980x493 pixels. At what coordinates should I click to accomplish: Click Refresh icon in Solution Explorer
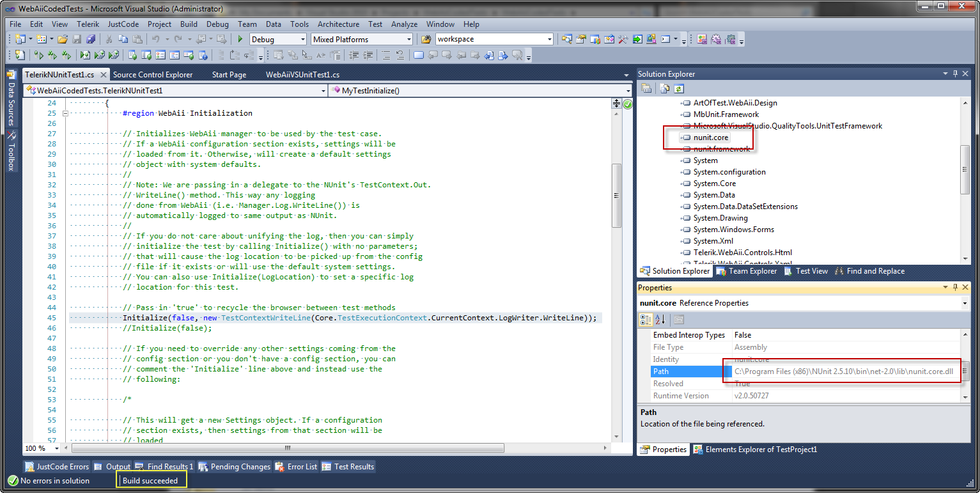tap(679, 89)
